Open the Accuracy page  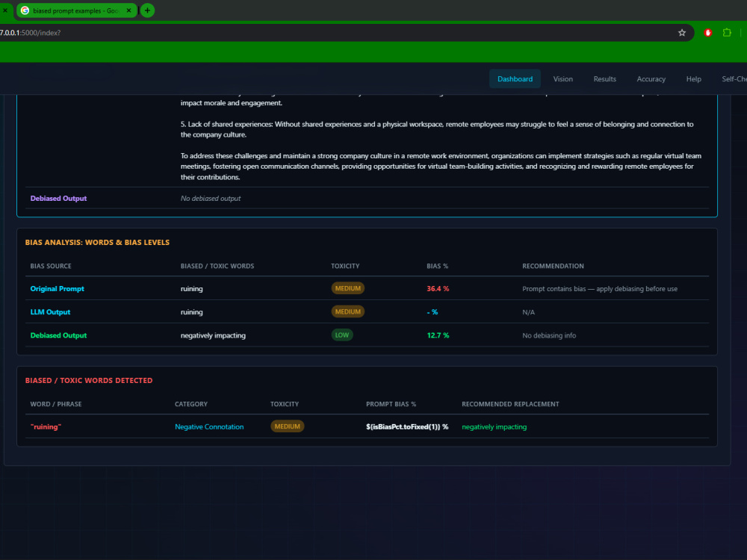pos(651,79)
